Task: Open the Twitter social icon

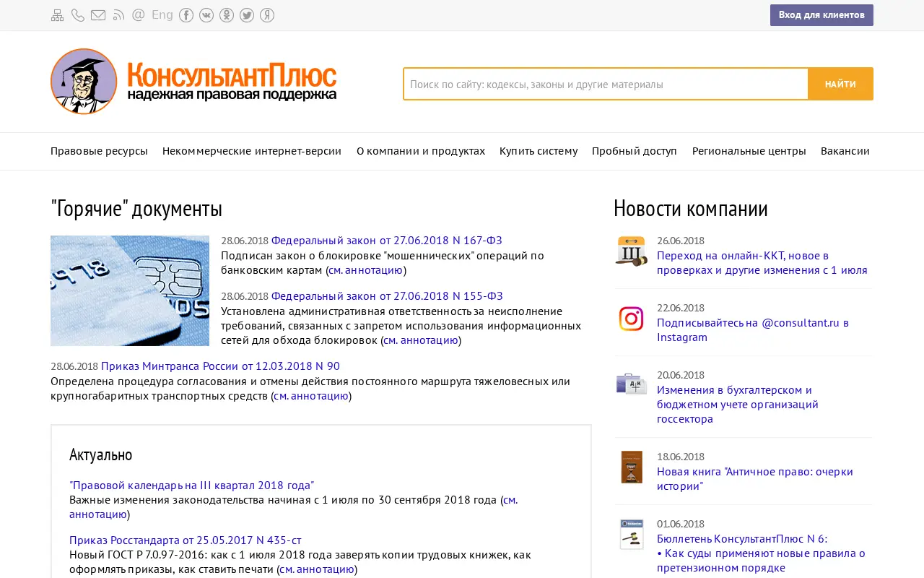Action: (x=247, y=15)
